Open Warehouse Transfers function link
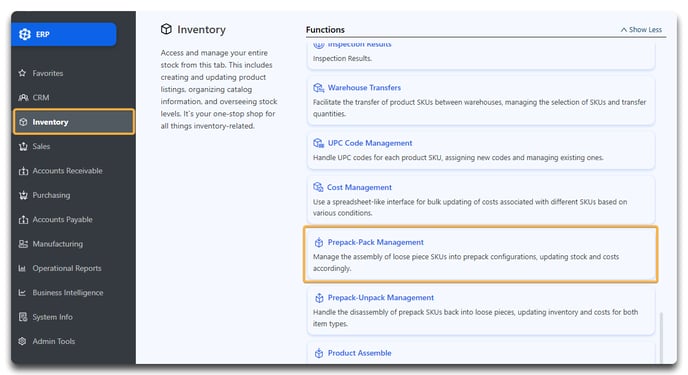Viewport: 688px width, 375px height. tap(364, 88)
